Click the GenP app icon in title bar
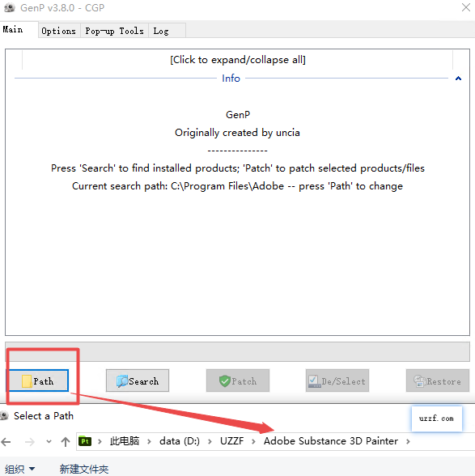Viewport: 475px width, 476px height. (10, 7)
